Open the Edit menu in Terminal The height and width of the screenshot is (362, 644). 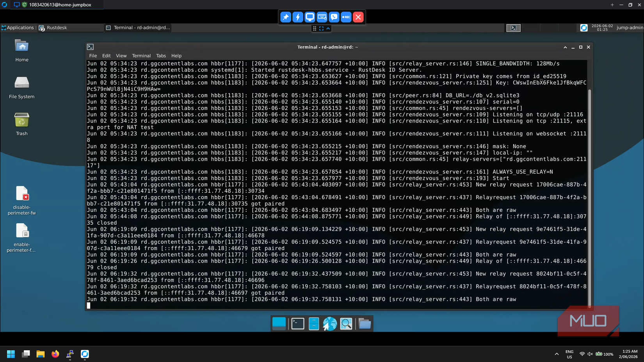(x=106, y=56)
